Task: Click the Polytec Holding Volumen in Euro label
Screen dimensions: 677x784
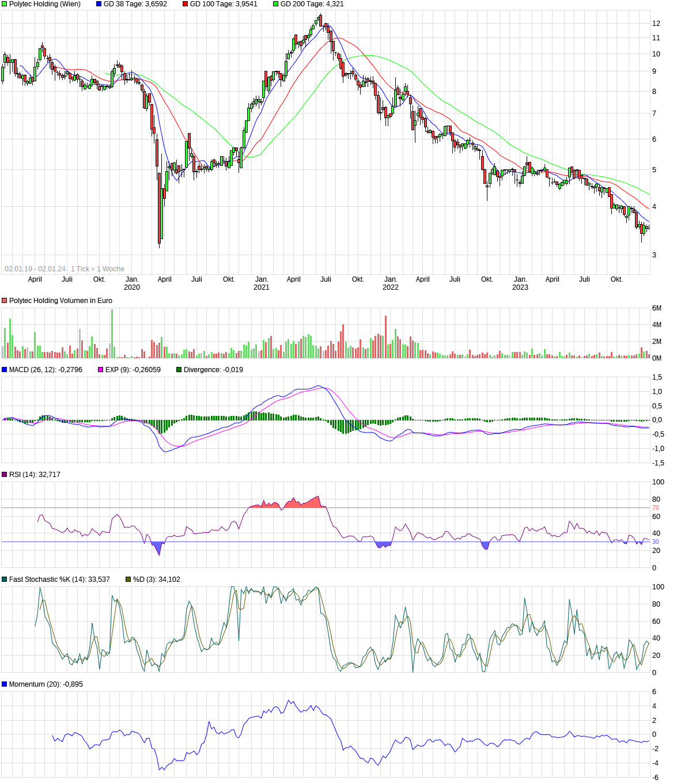Action: point(60,301)
